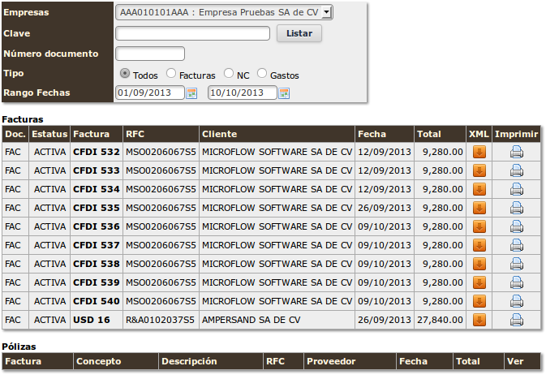This screenshot has width=546, height=392.
Task: Select the CFDI 532 invoice number
Action: 97,152
